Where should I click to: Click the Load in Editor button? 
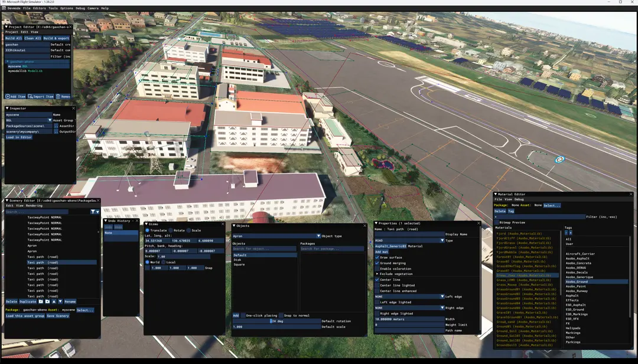point(19,137)
